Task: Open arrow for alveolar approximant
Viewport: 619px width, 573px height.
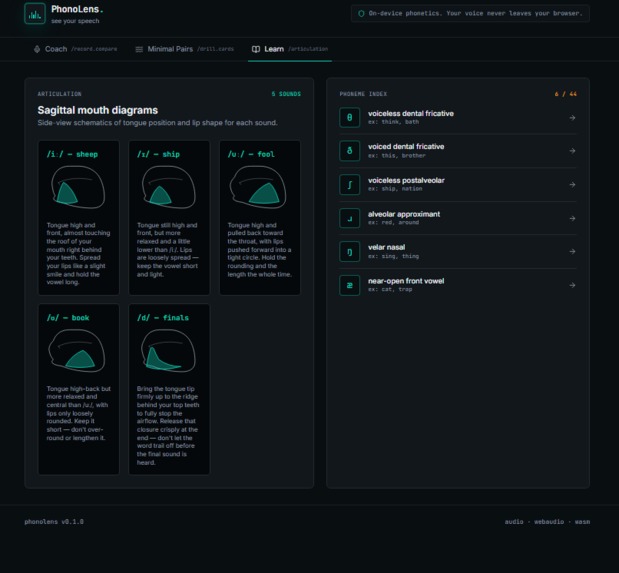Action: point(572,218)
